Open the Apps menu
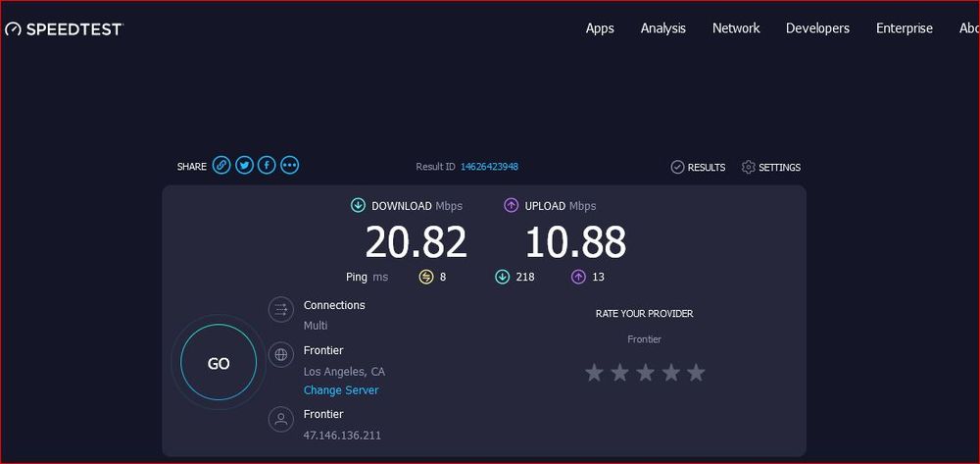Image resolution: width=980 pixels, height=464 pixels. point(600,28)
